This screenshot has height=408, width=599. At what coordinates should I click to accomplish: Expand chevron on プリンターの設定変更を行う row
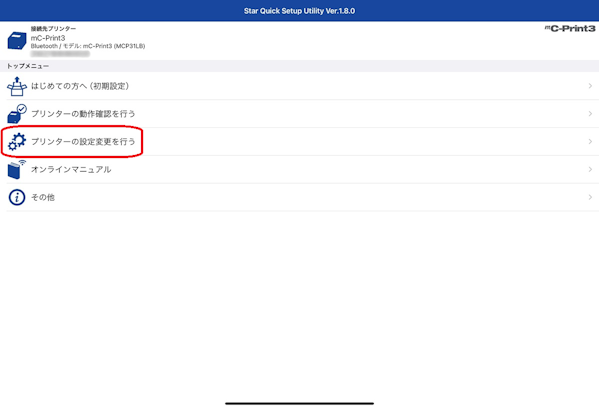(590, 142)
